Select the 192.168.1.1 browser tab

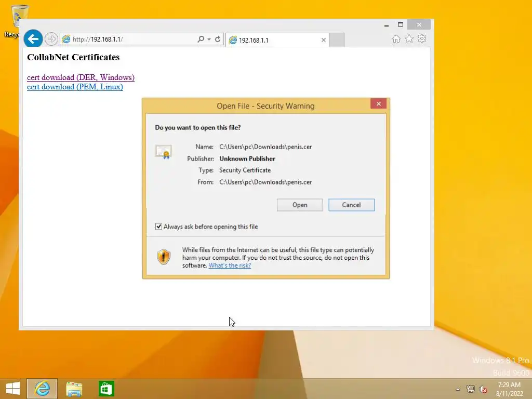tap(277, 40)
